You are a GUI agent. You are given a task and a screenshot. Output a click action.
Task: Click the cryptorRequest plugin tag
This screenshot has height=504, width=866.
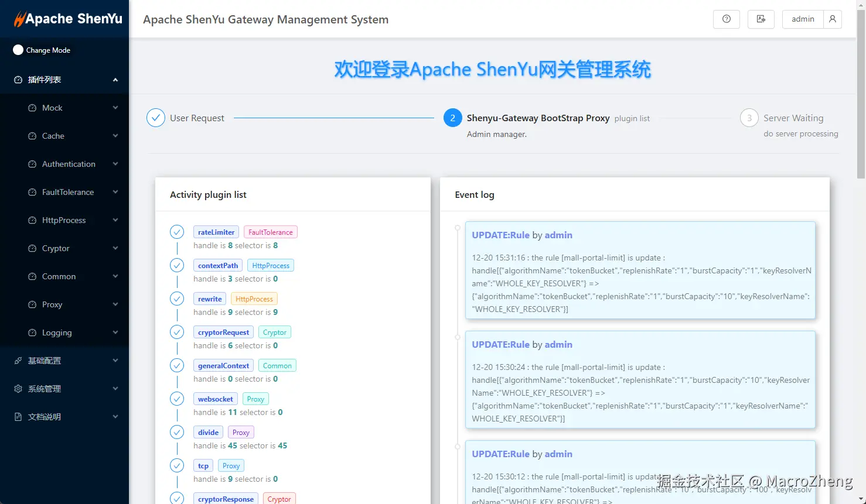tap(223, 332)
